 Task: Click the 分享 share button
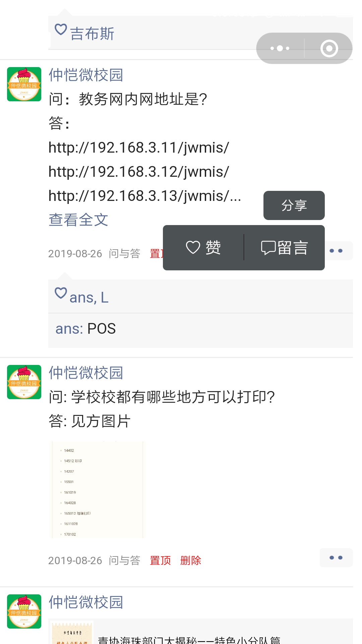click(x=294, y=205)
